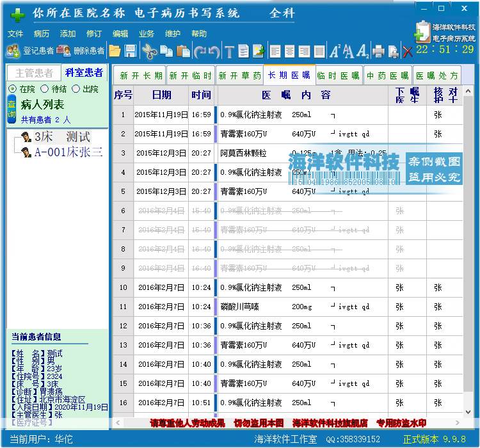Click the 查询 search button

[x=12, y=109]
